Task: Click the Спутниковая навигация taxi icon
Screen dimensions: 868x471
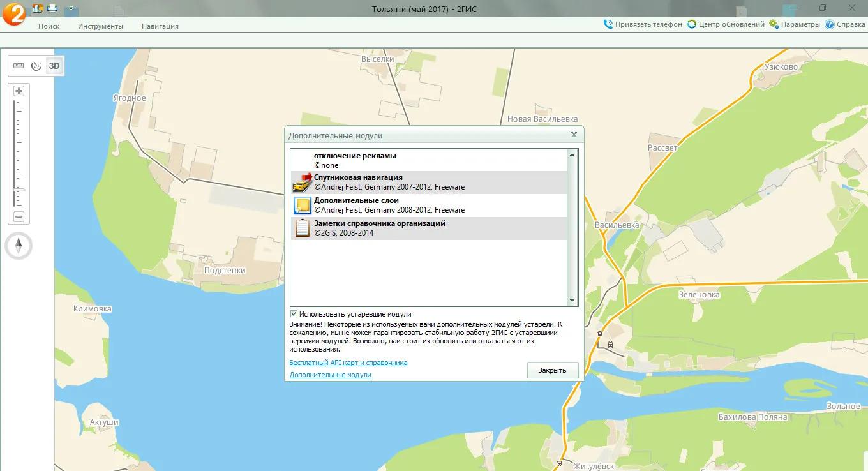Action: click(x=302, y=183)
